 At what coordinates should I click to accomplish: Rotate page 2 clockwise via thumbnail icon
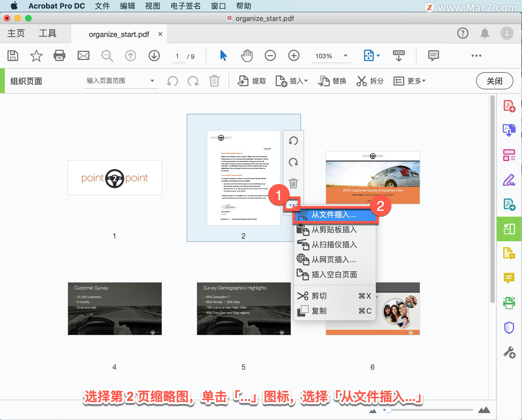point(293,162)
